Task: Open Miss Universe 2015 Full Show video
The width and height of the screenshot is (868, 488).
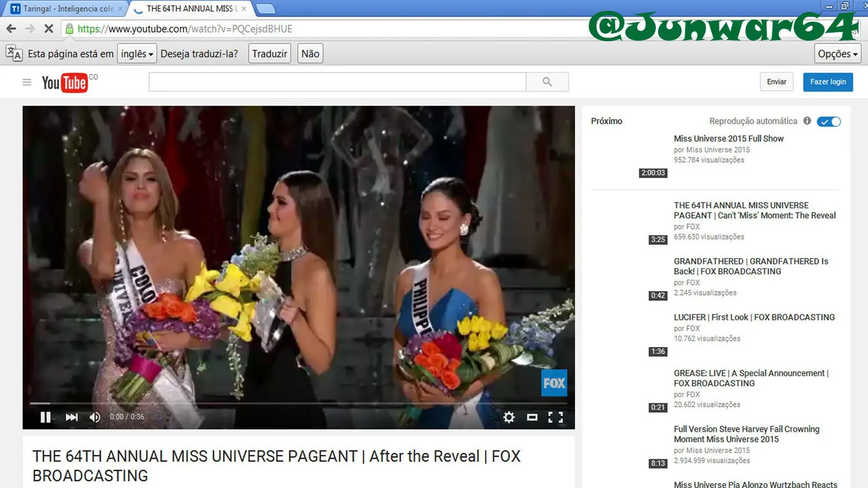Action: click(729, 139)
